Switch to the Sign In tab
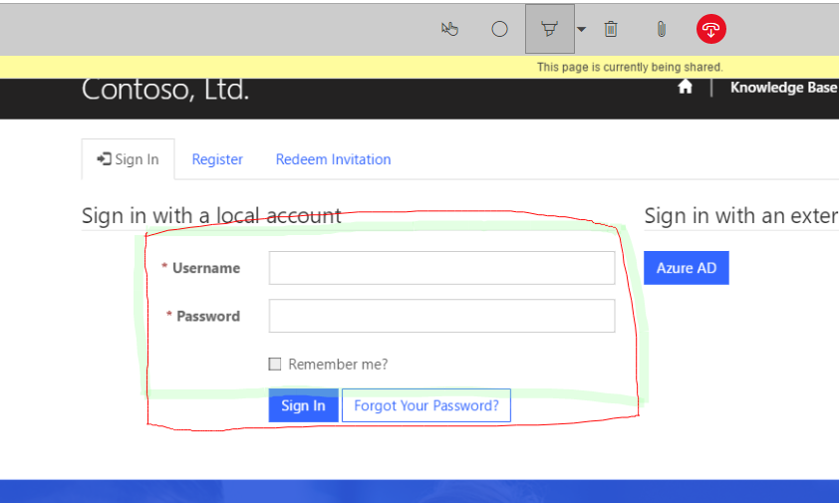Viewport: 839px width, 504px height. tap(128, 159)
